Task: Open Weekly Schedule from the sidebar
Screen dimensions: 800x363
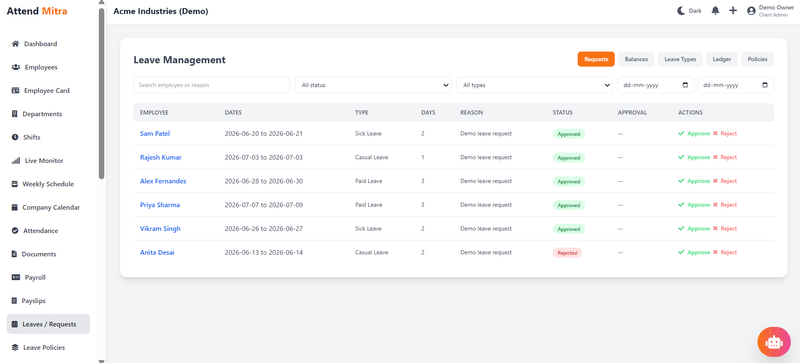Action: [48, 184]
